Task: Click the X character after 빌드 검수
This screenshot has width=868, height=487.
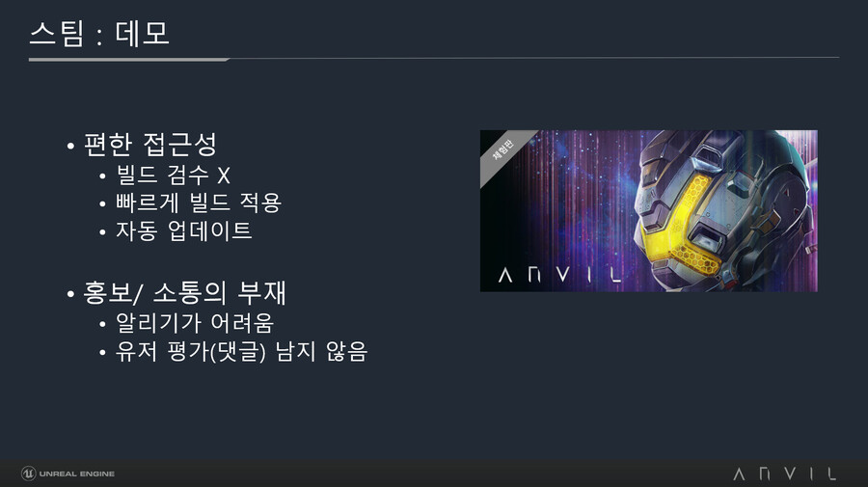Action: pos(224,176)
